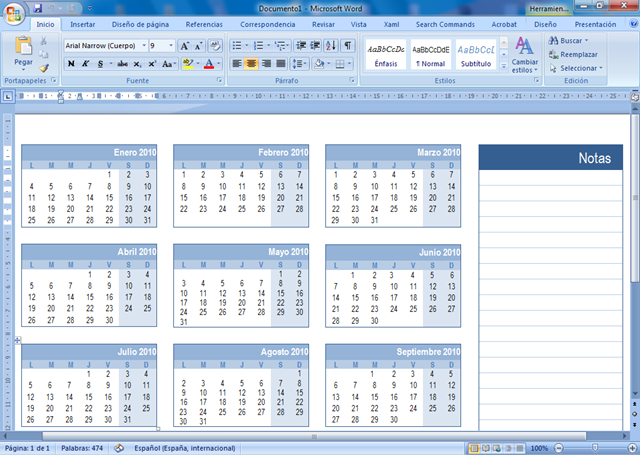Image resolution: width=640 pixels, height=455 pixels.
Task: Open the font color dropdown arrow
Action: (x=219, y=64)
